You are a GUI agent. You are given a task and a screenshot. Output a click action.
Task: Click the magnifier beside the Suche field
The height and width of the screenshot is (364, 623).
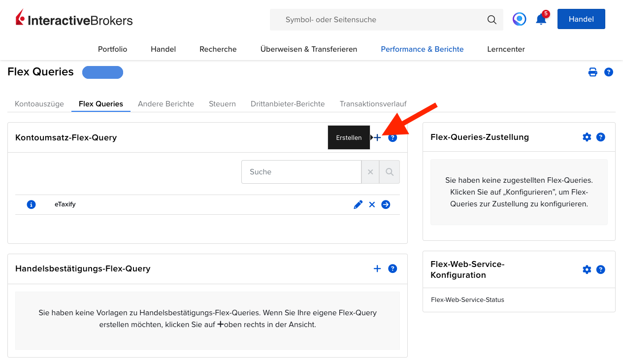click(x=389, y=171)
